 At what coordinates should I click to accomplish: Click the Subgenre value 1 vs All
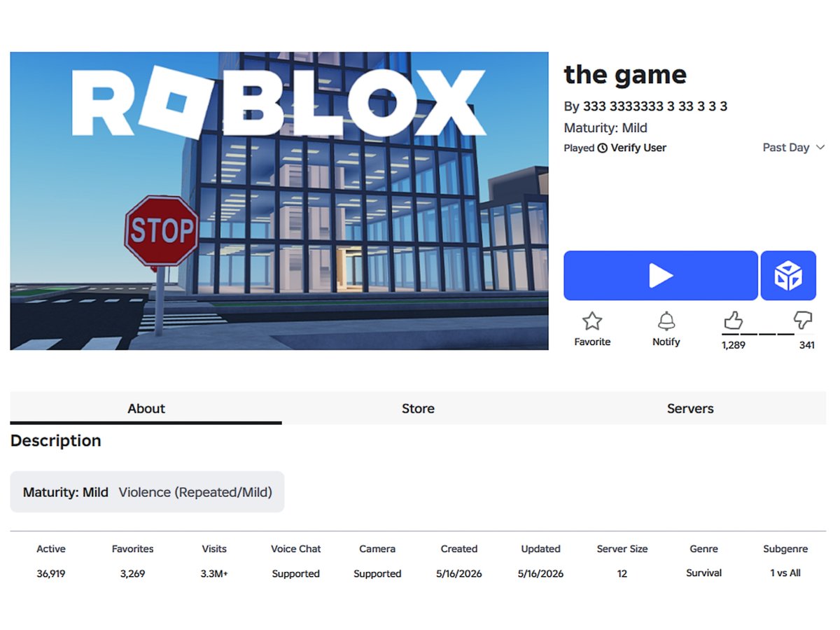785,573
